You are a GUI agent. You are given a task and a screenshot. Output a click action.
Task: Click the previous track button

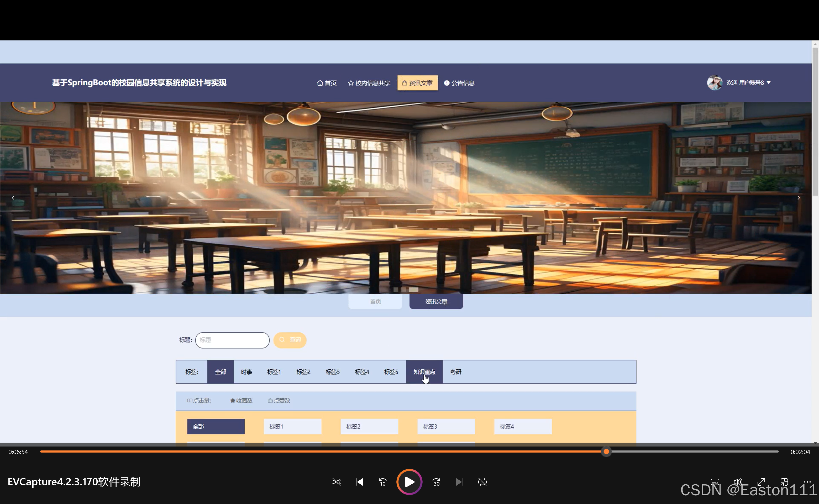tap(359, 482)
